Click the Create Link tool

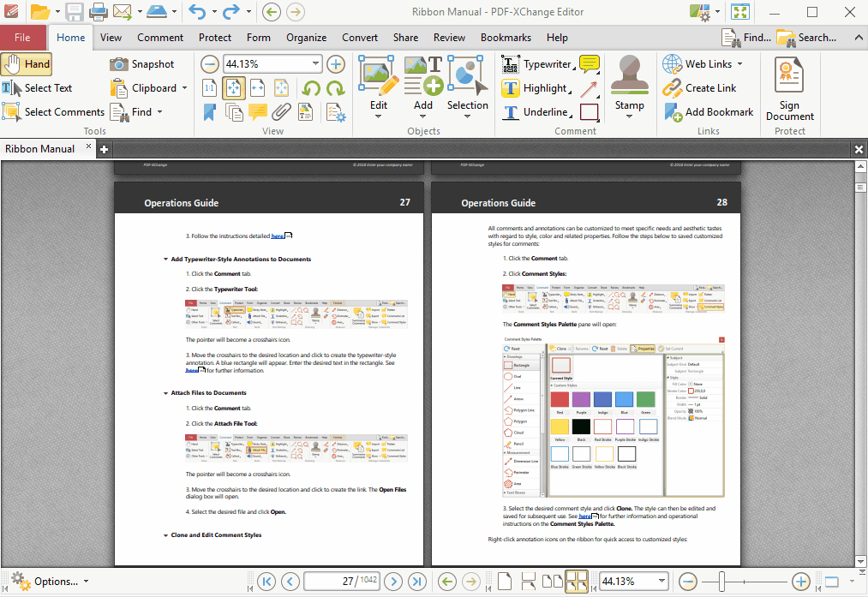point(699,88)
